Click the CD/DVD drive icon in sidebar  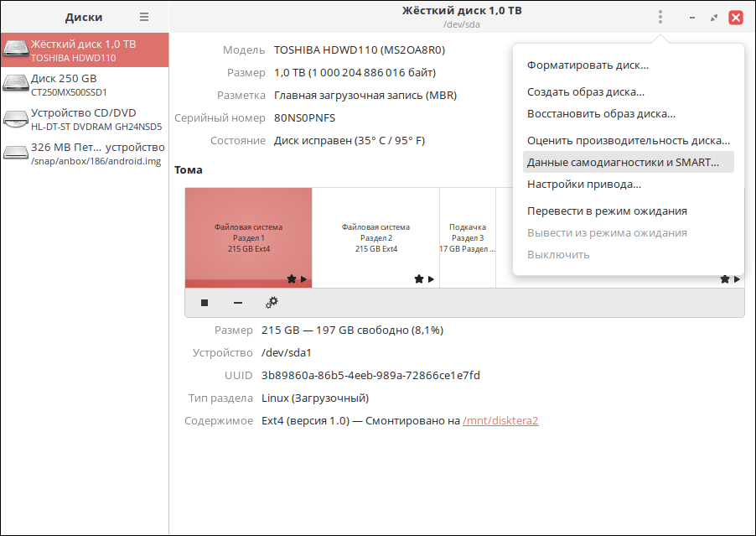click(15, 119)
